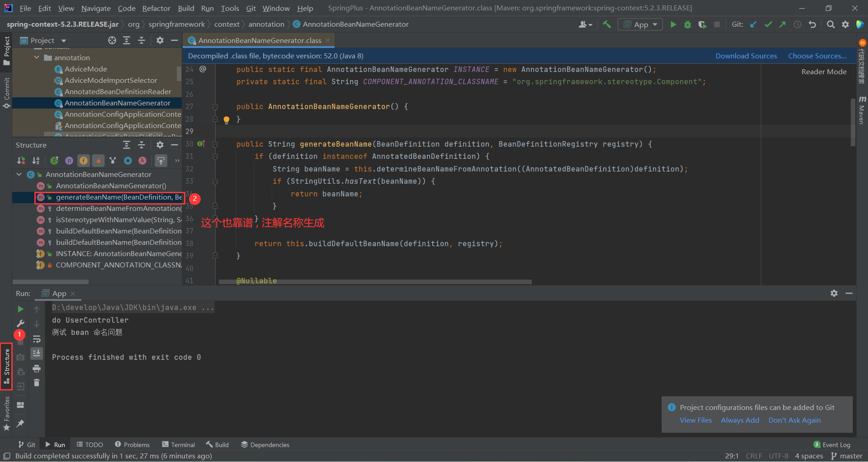This screenshot has height=462, width=868.
Task: Close the AnnotationBeanNameGenerator.class editor tab
Action: tap(328, 40)
